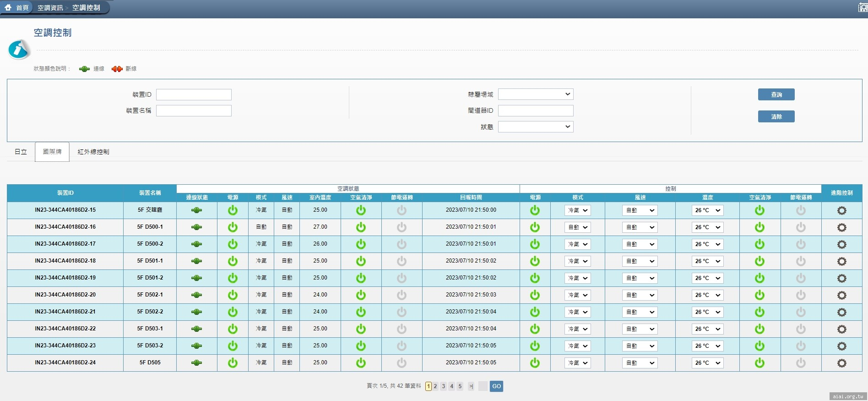The width and height of the screenshot is (868, 401).
Task: Toggle control power for 5F D505
Action: point(535,363)
